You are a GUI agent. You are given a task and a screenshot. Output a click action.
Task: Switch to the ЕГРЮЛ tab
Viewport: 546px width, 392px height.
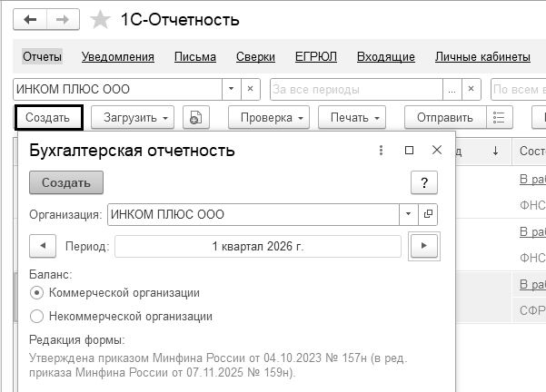tap(316, 56)
